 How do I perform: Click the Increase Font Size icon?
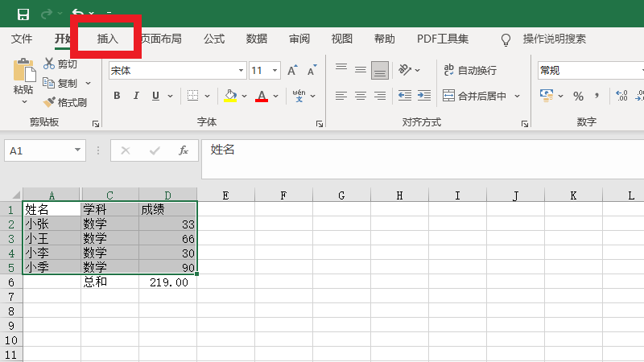(x=294, y=71)
